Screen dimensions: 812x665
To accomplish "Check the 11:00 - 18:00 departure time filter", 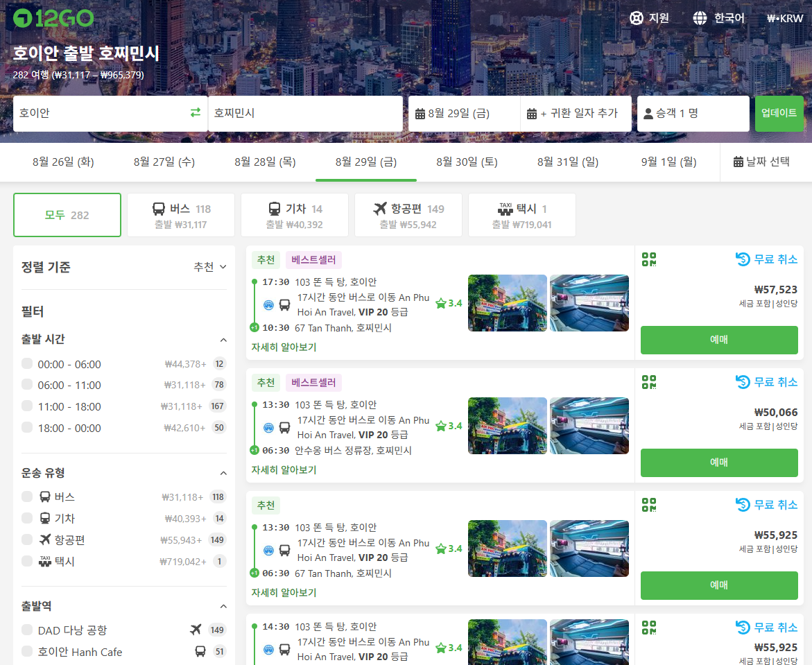I will pyautogui.click(x=27, y=406).
